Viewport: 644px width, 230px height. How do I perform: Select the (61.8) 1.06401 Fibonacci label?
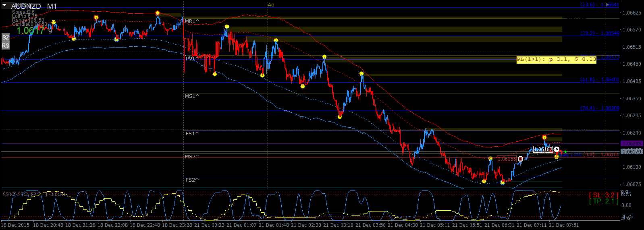[x=600, y=80]
